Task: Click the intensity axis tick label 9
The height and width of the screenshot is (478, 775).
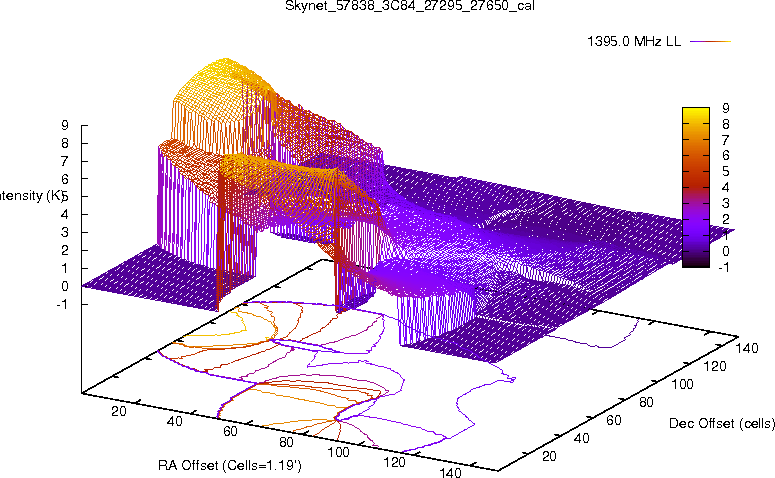Action: pyautogui.click(x=65, y=126)
